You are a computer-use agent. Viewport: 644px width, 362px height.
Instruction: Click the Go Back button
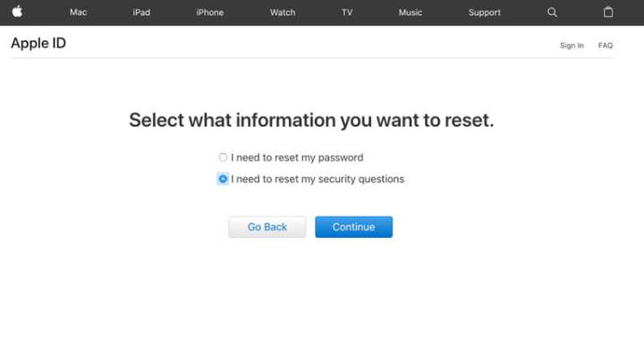[x=267, y=227]
